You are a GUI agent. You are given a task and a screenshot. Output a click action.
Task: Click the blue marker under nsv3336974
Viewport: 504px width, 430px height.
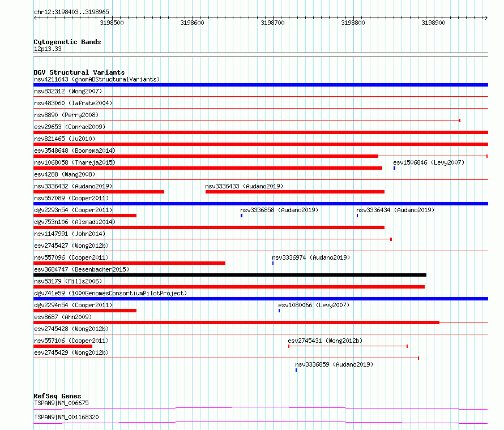tap(273, 263)
